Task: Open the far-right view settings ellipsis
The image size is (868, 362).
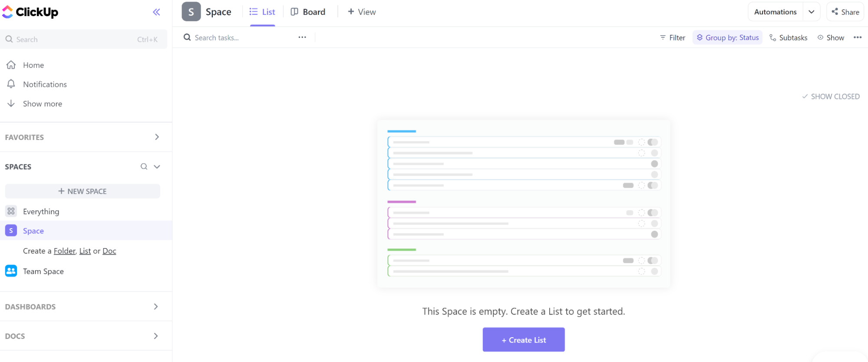Action: pyautogui.click(x=857, y=37)
